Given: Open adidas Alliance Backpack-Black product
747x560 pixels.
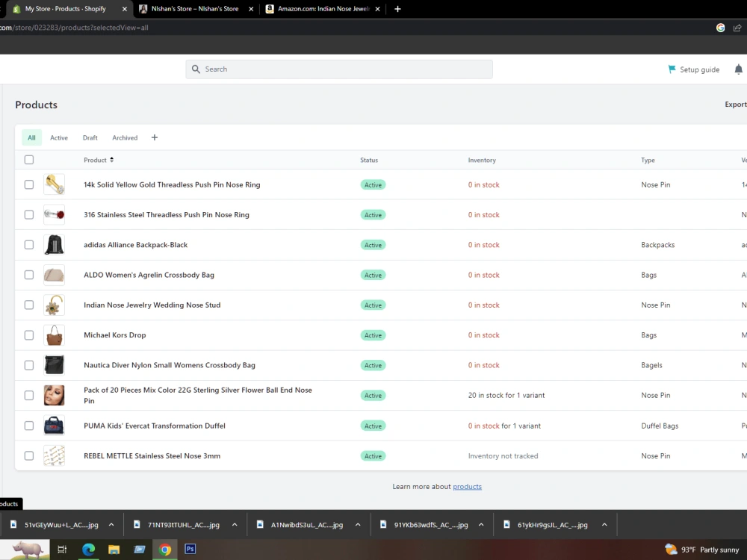Looking at the screenshot, I should tap(136, 245).
